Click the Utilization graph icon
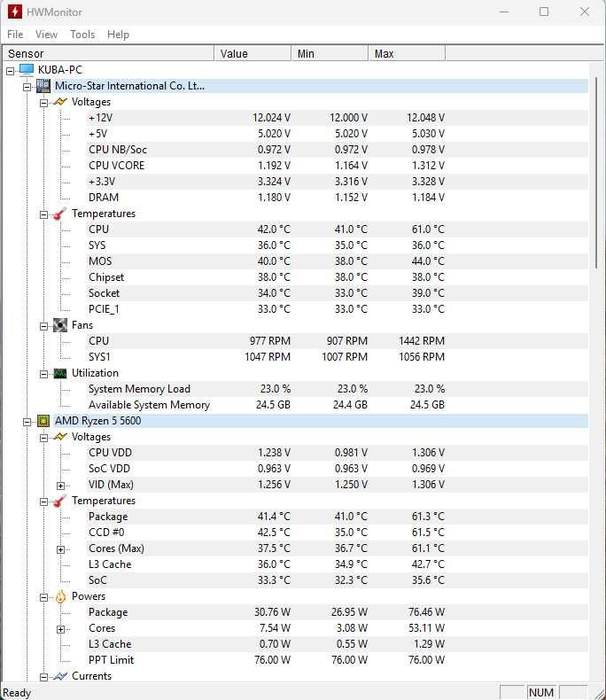Viewport: 606px width, 700px height. 59,373
